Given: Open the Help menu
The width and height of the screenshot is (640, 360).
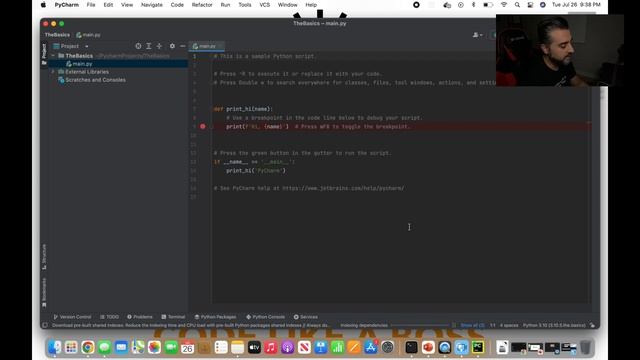Looking at the screenshot, I should pos(311,5).
